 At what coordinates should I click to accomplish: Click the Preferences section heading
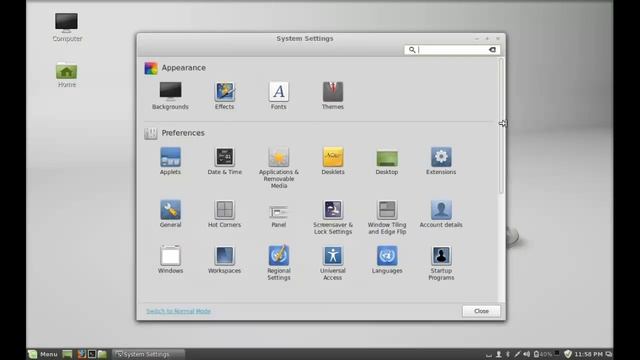(183, 133)
